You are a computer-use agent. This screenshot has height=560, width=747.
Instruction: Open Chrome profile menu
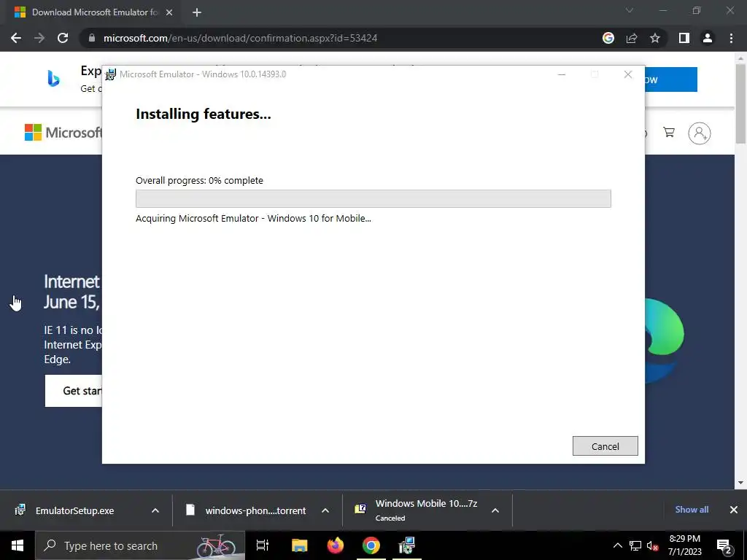point(708,38)
